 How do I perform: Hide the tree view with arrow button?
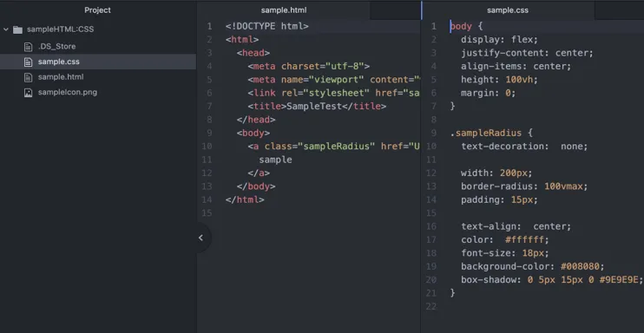(x=200, y=238)
